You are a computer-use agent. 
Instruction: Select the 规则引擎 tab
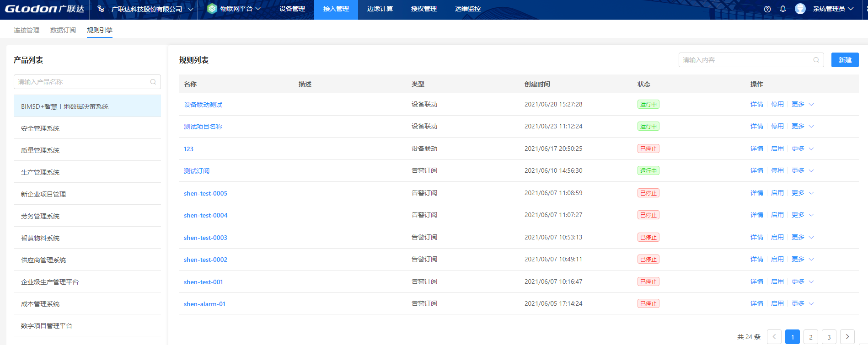pyautogui.click(x=100, y=30)
